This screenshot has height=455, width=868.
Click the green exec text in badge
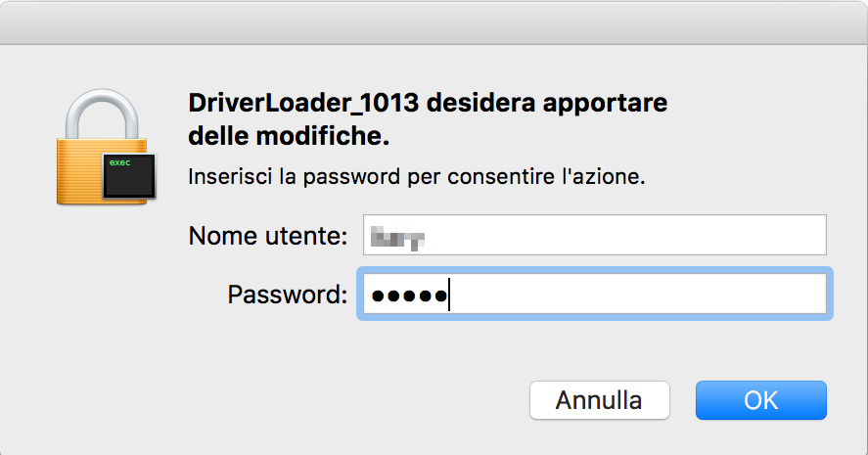coord(120,162)
